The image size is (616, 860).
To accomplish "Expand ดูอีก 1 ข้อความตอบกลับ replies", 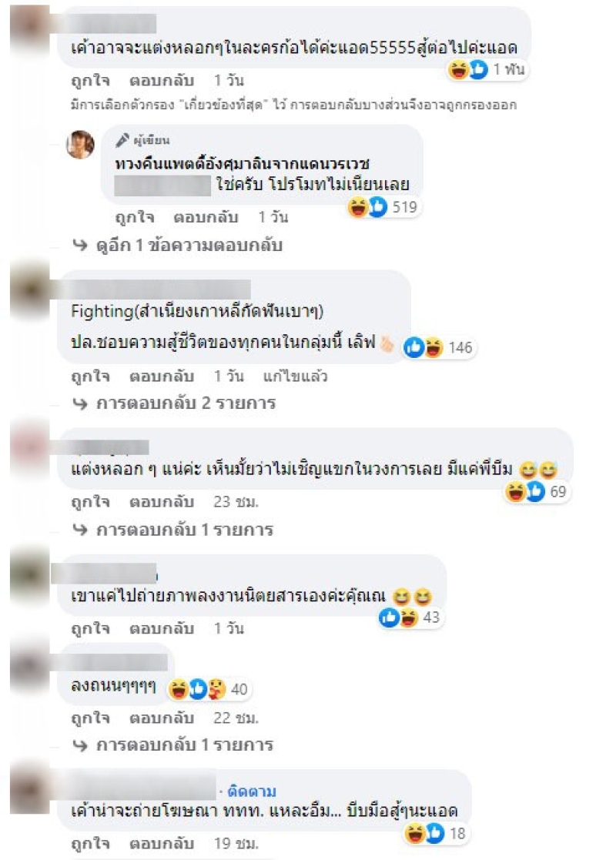I will pyautogui.click(x=177, y=245).
